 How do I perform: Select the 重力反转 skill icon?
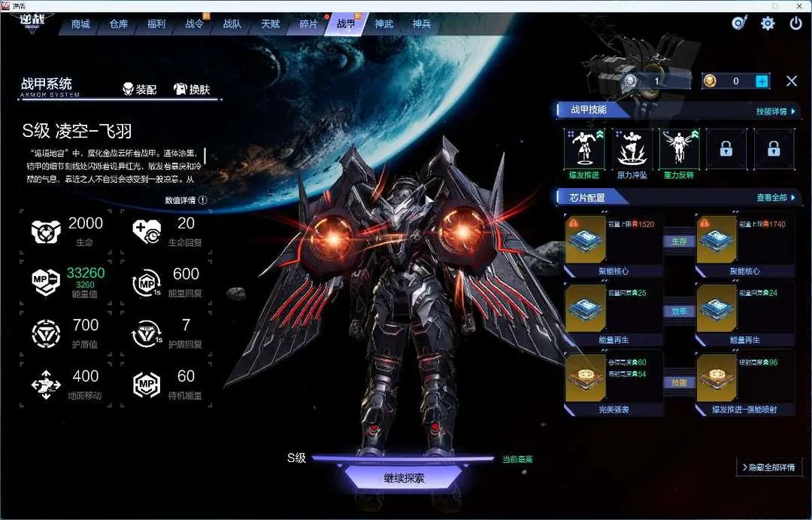[x=679, y=148]
